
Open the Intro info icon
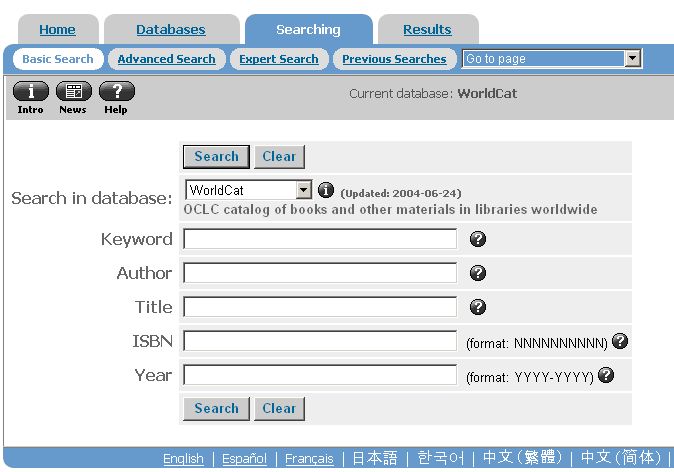(31, 91)
